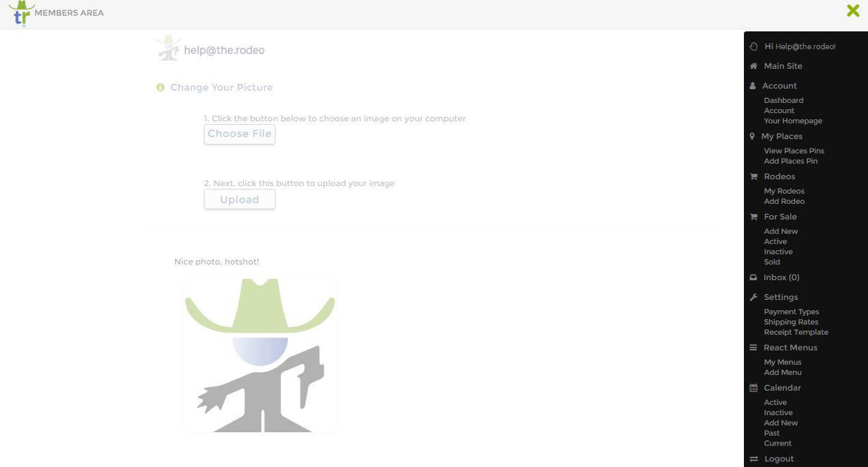Click the wrench icon for Settings
The width and height of the screenshot is (868, 467).
(753, 297)
